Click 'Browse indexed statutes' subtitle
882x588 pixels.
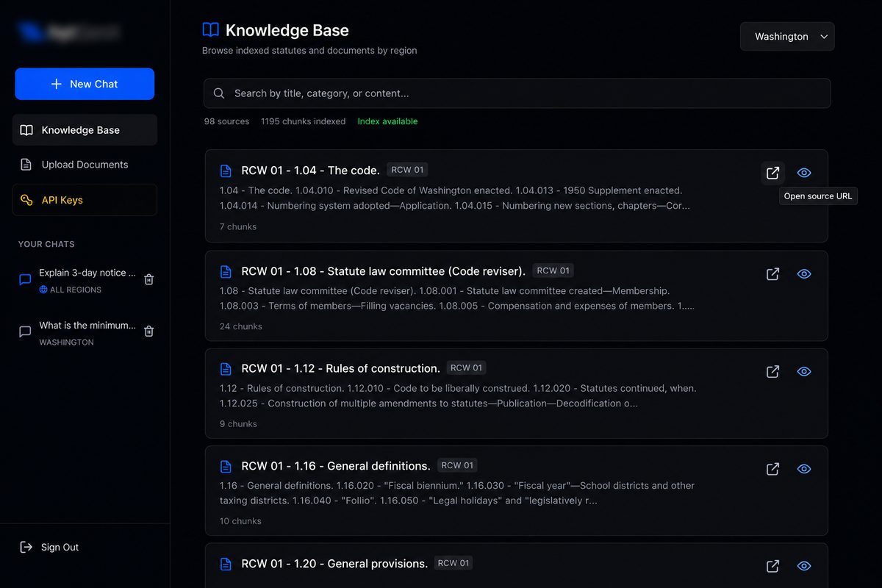[309, 51]
